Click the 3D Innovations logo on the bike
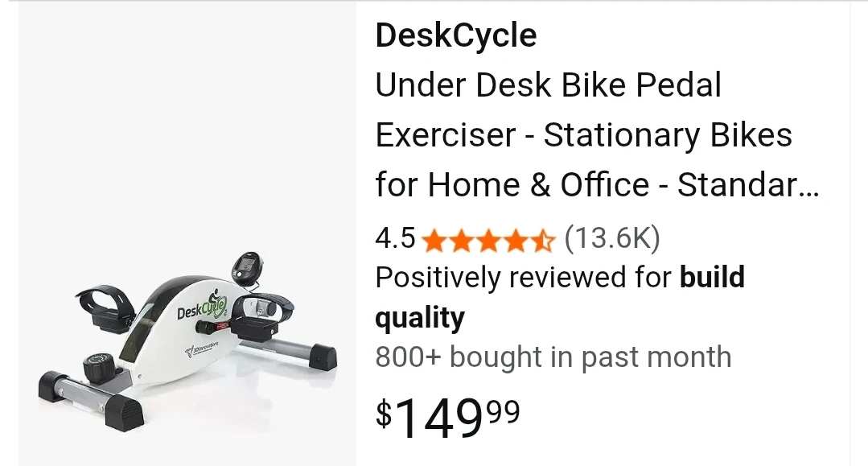Screen dimensions: 868x466 coord(201,348)
